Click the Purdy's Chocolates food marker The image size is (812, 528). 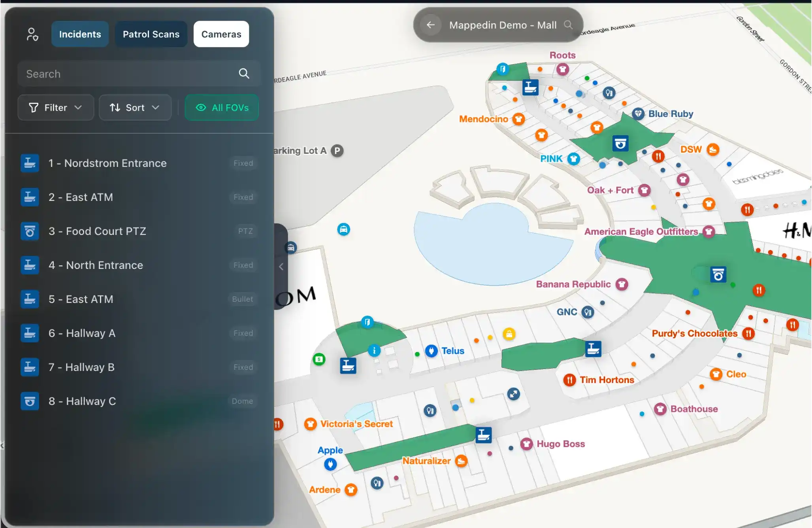tap(748, 333)
